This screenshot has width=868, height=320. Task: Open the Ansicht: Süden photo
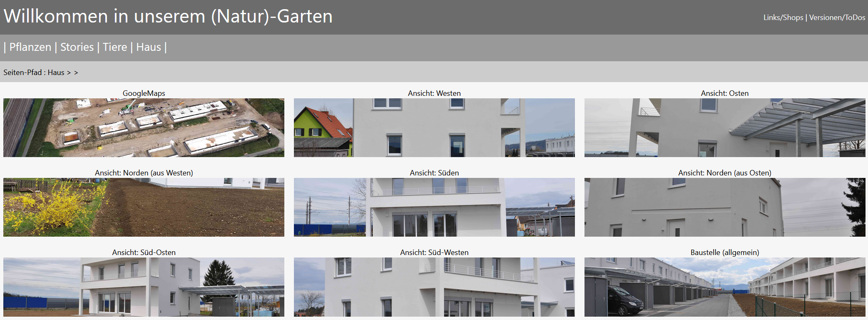tap(434, 207)
